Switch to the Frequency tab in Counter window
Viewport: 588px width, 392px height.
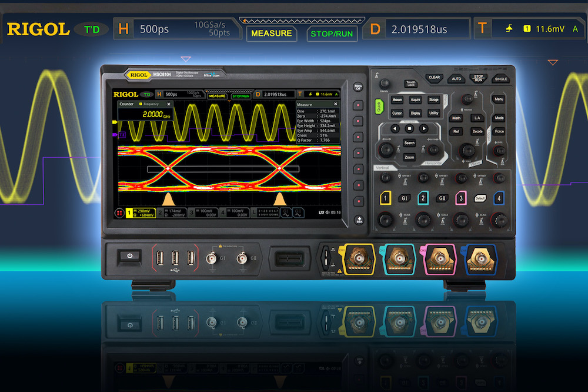point(151,105)
